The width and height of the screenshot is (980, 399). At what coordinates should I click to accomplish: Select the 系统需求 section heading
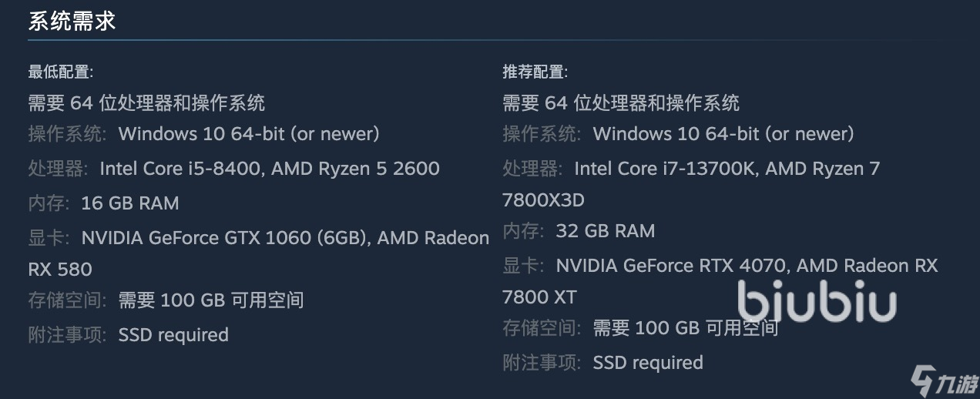72,21
